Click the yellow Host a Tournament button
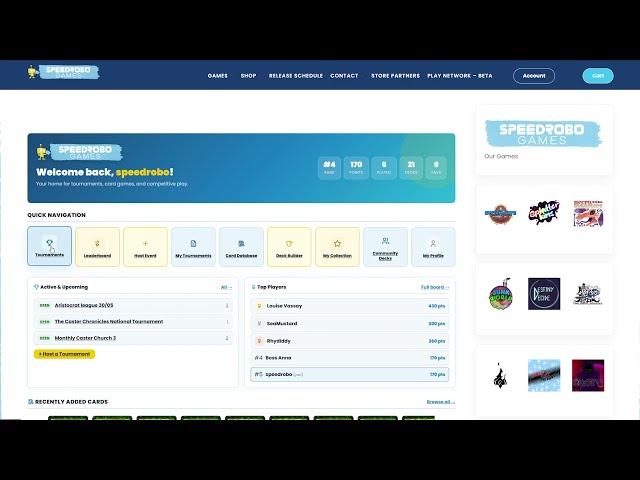Viewport: 640px width, 480px height. coord(64,354)
